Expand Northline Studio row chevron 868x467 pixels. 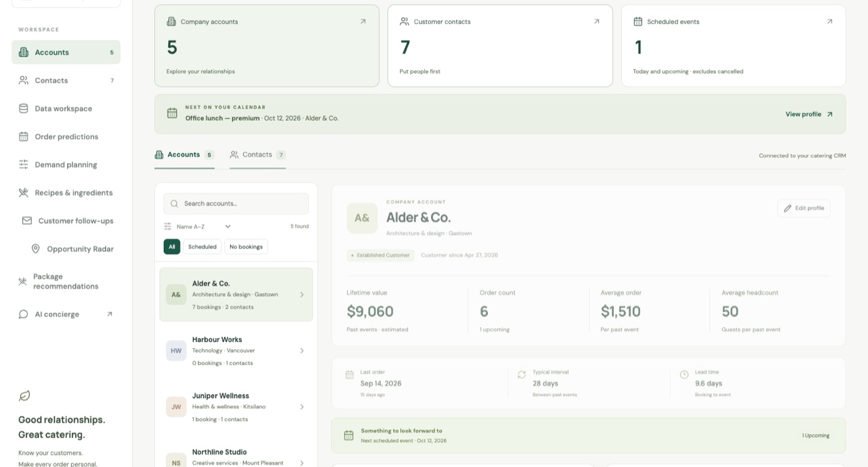coord(302,463)
